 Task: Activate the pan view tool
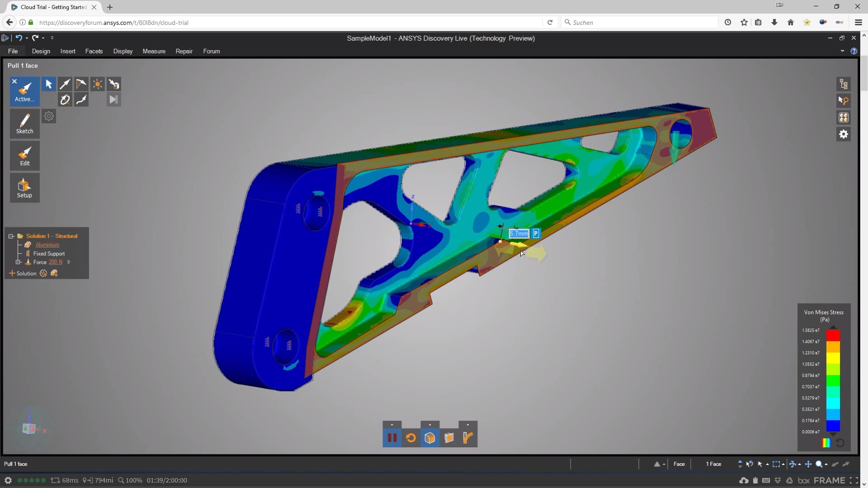pos(808,464)
